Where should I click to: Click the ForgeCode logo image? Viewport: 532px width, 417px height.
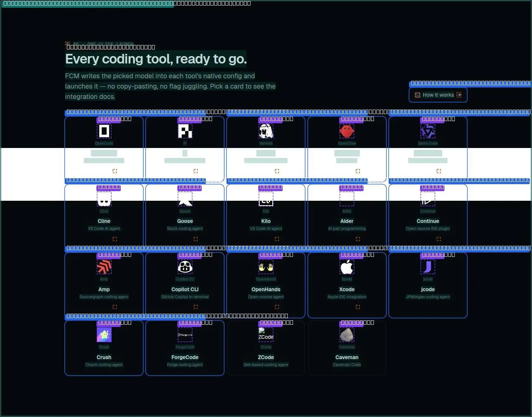click(x=185, y=335)
